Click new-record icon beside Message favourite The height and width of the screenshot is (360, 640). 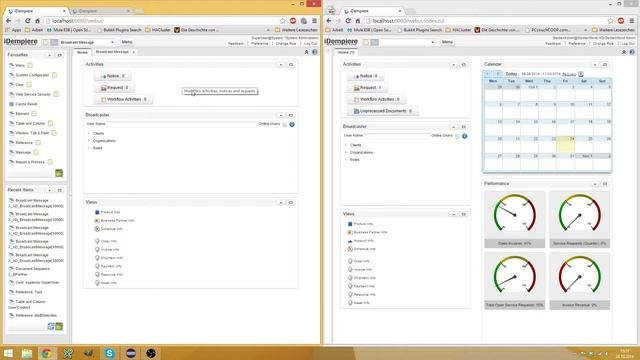[x=36, y=152]
